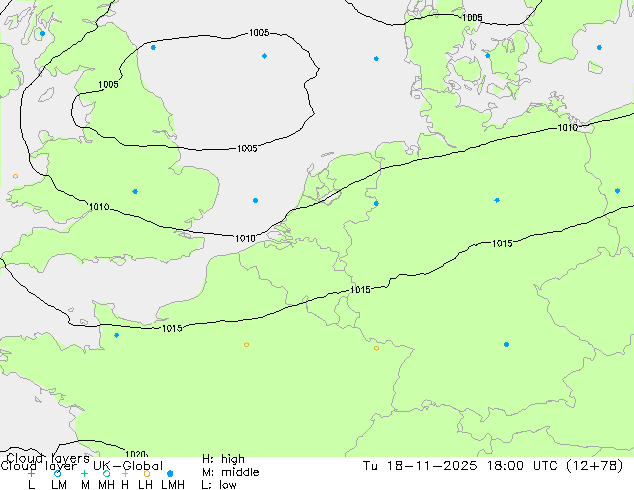Click the 1005 label at the loop's southern edge
The image size is (634, 490).
point(247,148)
